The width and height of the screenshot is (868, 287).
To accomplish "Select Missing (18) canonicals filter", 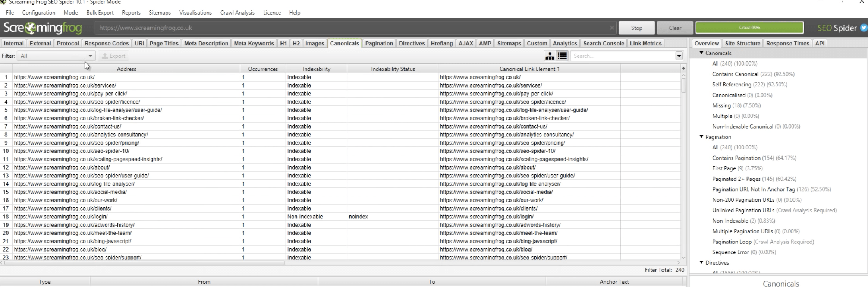I will click(736, 105).
